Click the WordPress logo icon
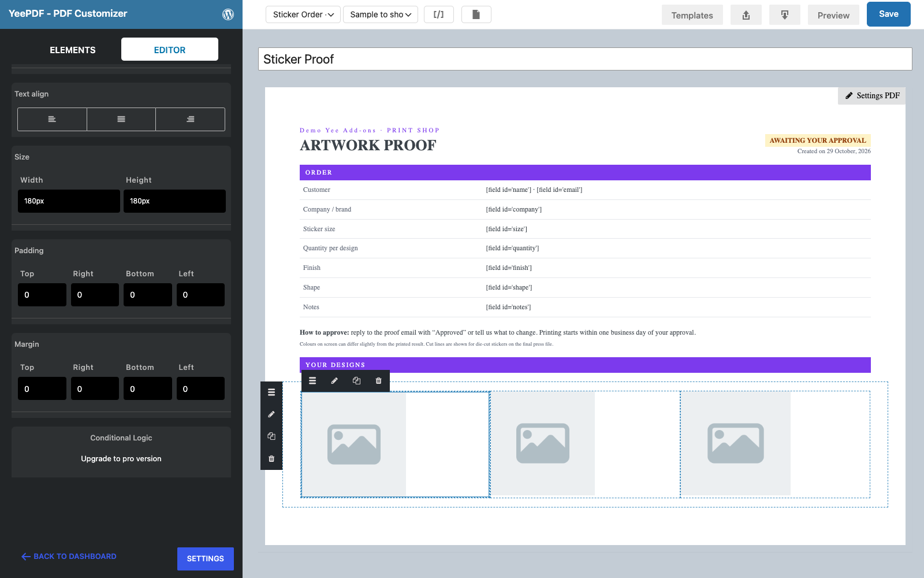924x578 pixels. pyautogui.click(x=228, y=14)
